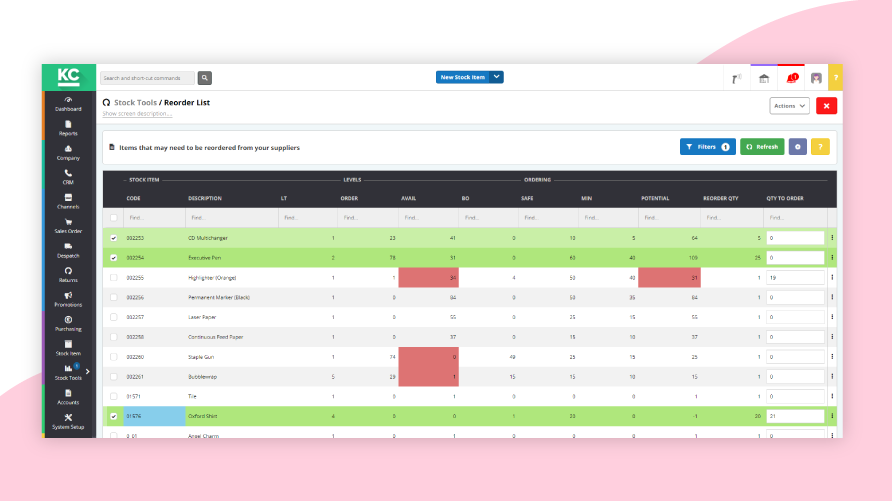
Task: Open the settings gear button beside Refresh
Action: (798, 147)
